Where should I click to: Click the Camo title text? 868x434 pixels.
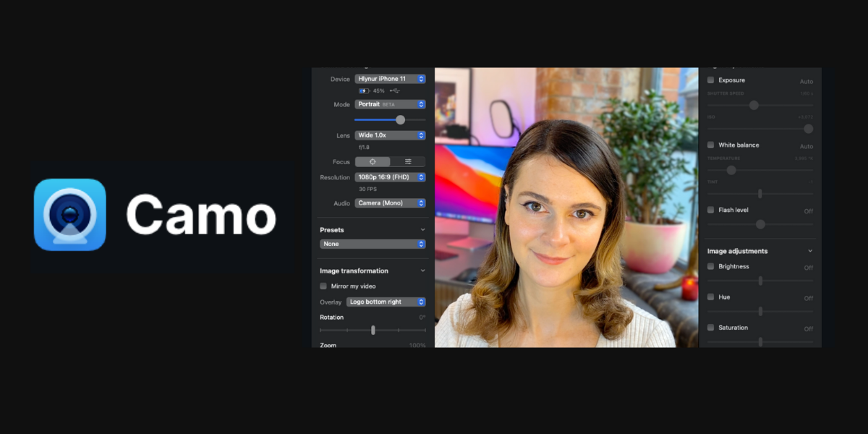pos(201,215)
